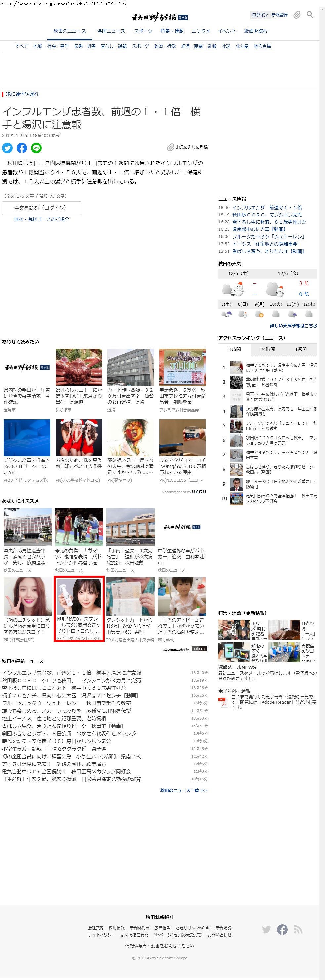Open the footer Facebook icon

pos(282,930)
